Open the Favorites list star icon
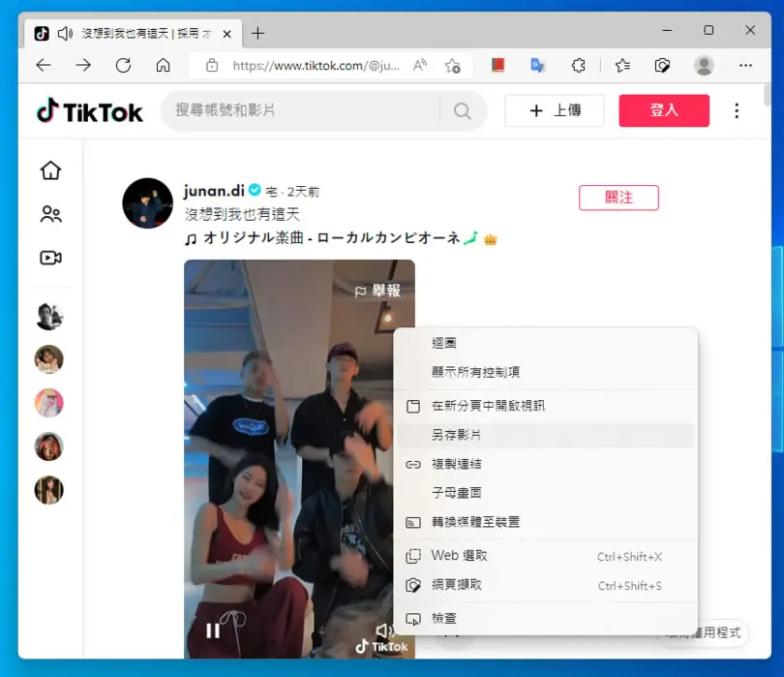784x677 pixels. (x=622, y=65)
